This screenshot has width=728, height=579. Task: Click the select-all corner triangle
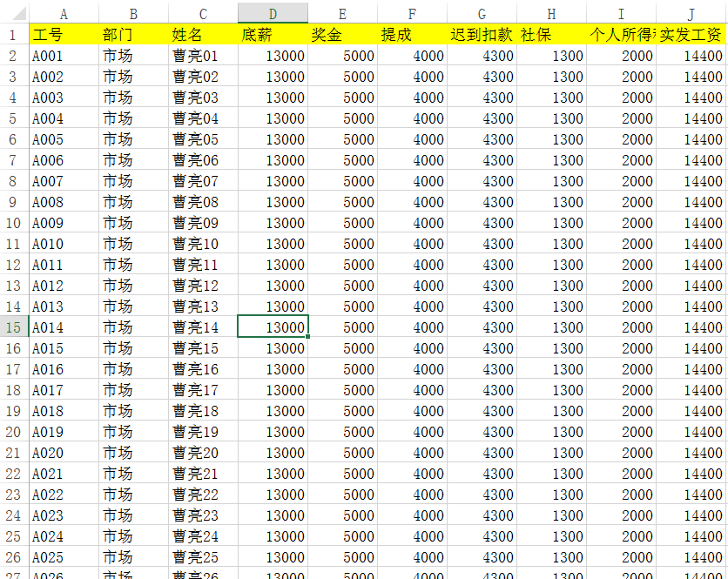[19, 13]
